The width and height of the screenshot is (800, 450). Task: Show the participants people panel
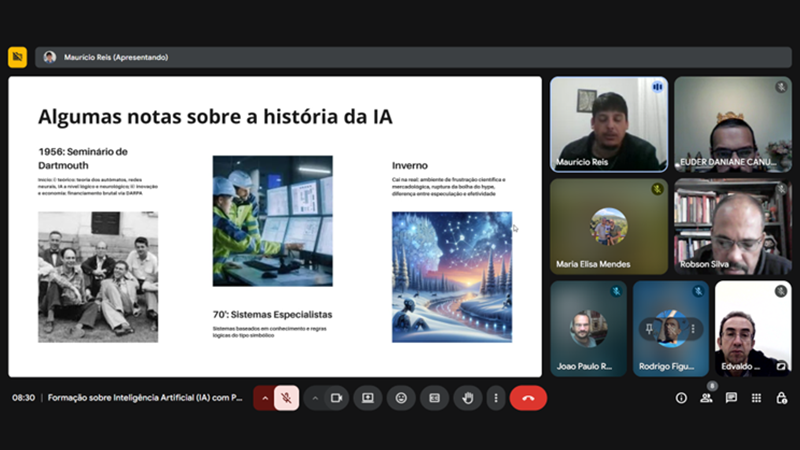[x=706, y=398]
